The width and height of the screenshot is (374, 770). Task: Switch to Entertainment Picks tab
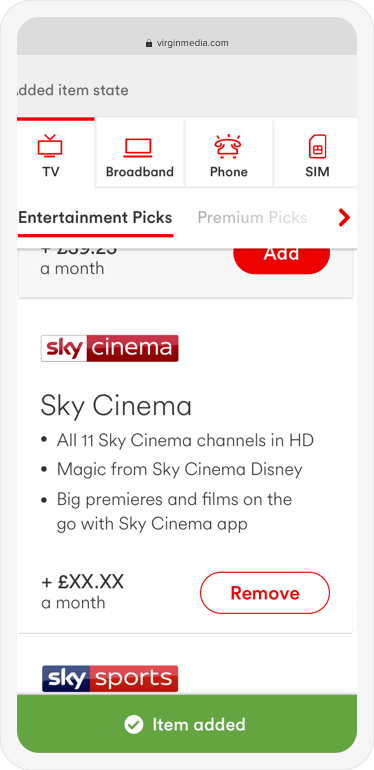point(95,218)
